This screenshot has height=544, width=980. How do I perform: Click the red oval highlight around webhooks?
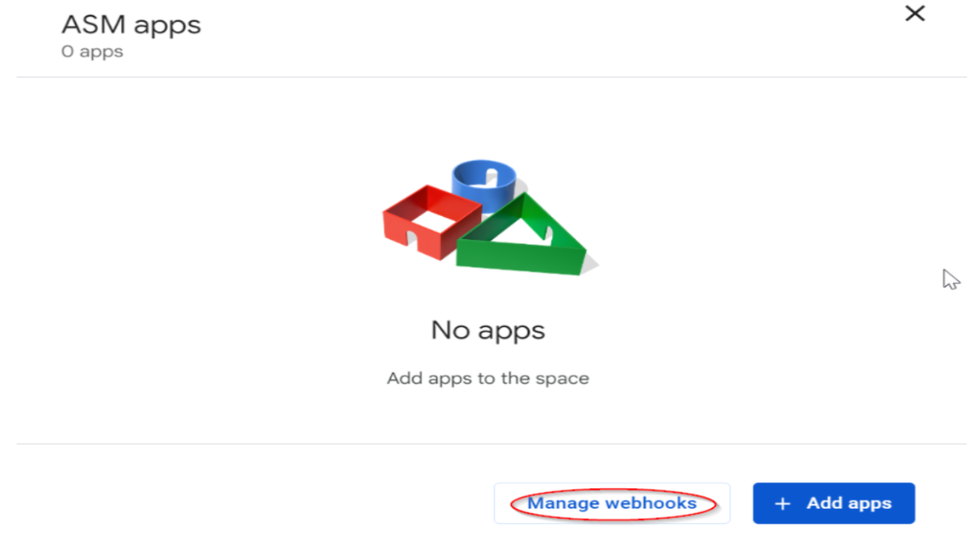(x=614, y=504)
